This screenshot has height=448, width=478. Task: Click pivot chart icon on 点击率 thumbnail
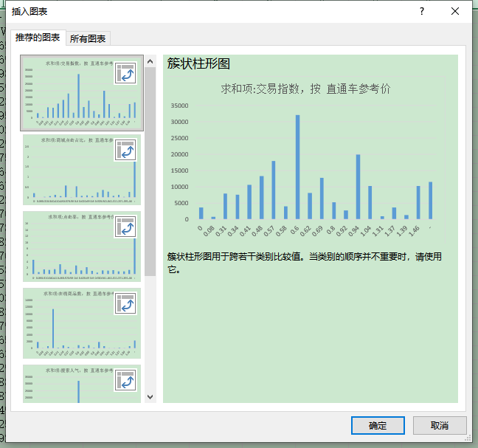(125, 227)
